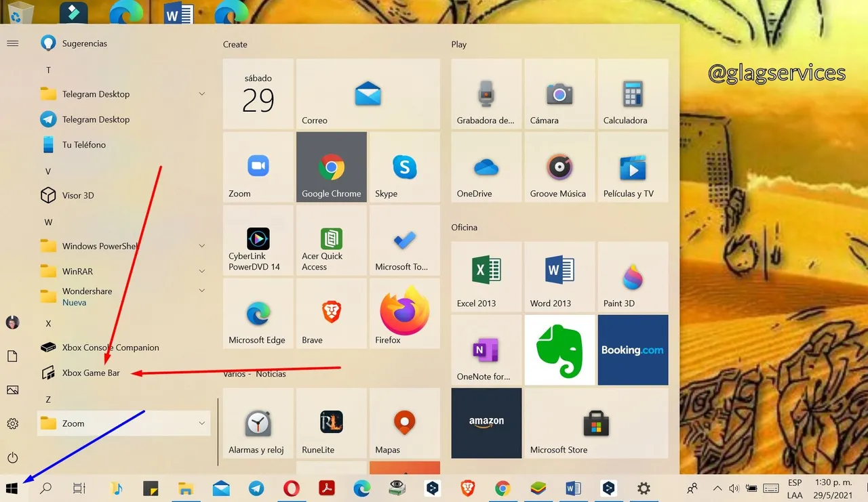Click the letter W group header
This screenshot has width=868, height=502.
48,222
